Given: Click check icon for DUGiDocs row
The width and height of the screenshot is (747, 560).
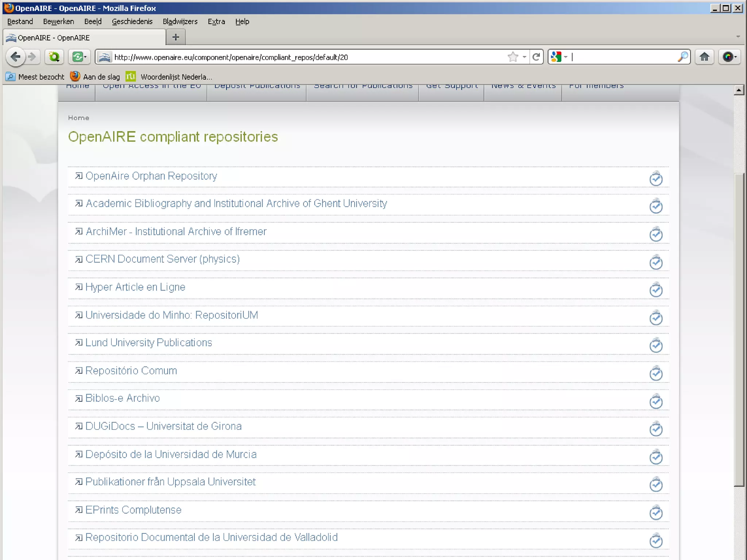Looking at the screenshot, I should pyautogui.click(x=656, y=429).
